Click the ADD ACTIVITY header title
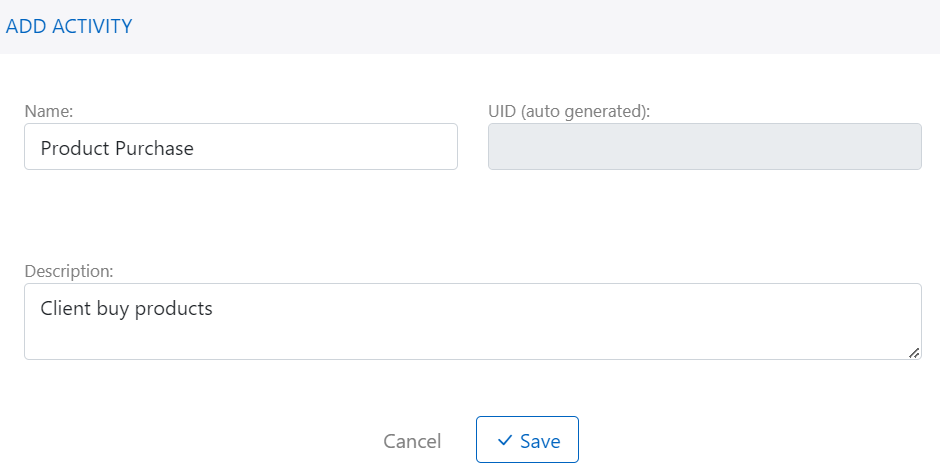The width and height of the screenshot is (940, 469). [69, 26]
